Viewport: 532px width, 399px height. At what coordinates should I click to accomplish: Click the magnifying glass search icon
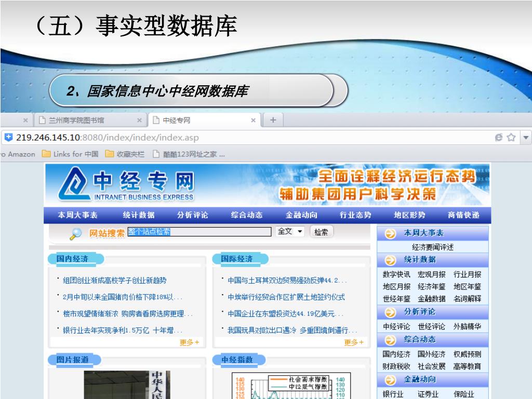point(76,234)
